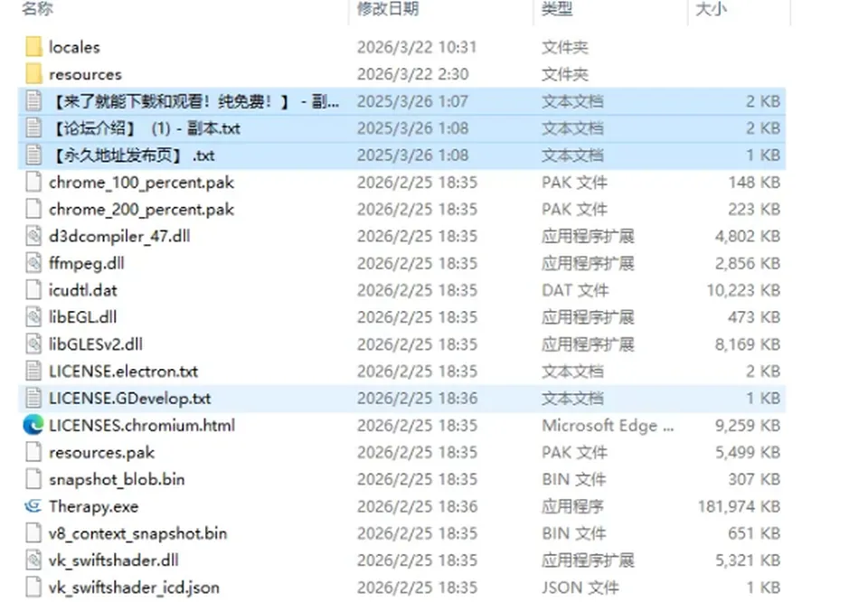868x602 pixels.
Task: Sort files by the 名称 column header
Action: pyautogui.click(x=38, y=8)
